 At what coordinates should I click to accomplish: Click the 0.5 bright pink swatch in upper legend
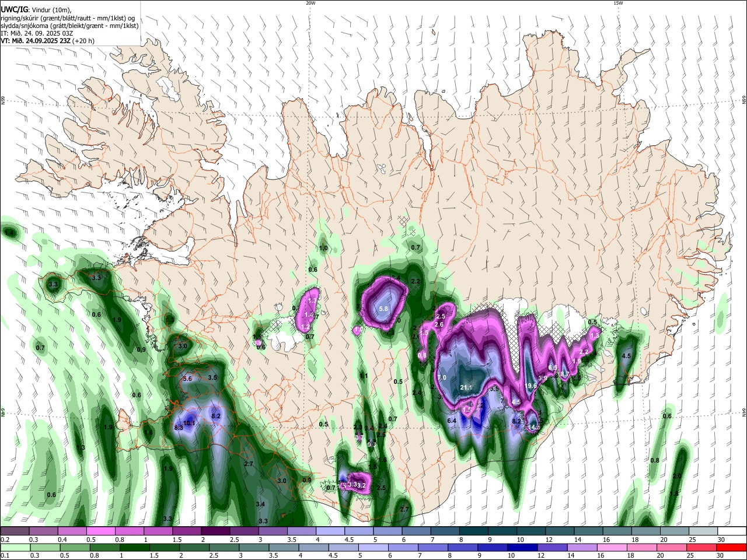pyautogui.click(x=101, y=531)
